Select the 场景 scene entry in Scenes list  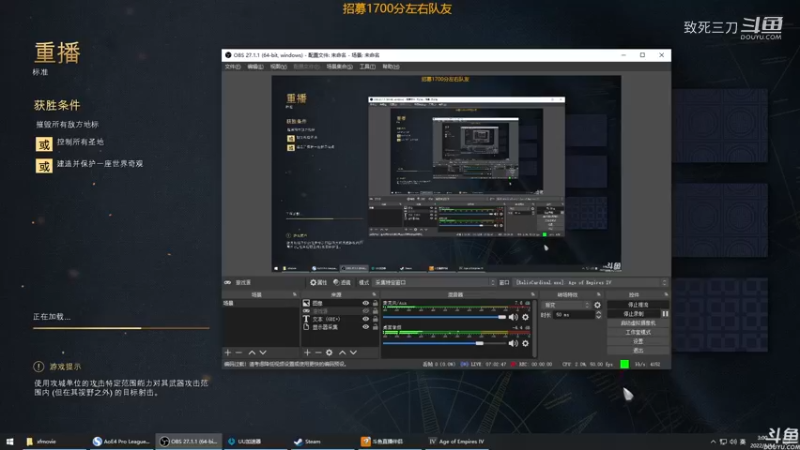click(x=260, y=303)
